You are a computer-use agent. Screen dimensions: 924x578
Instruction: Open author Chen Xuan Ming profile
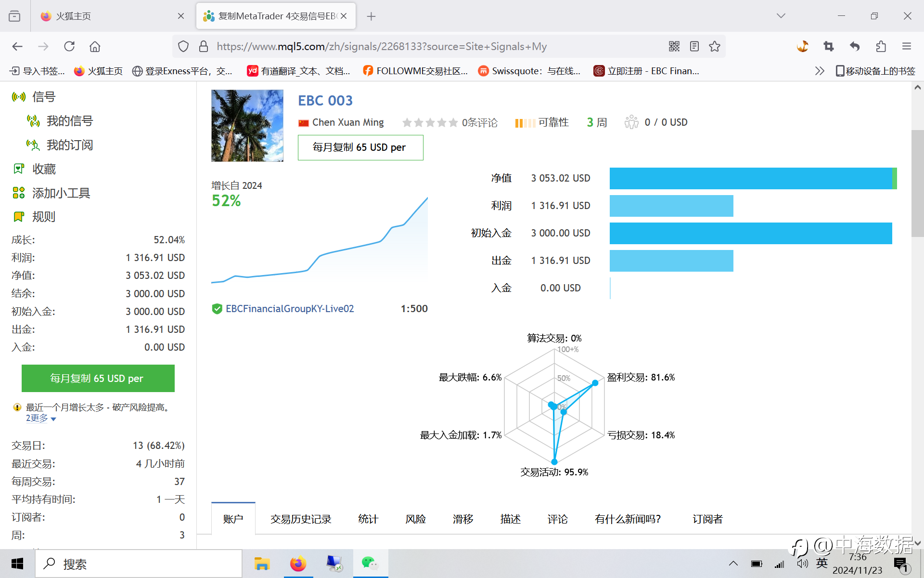348,122
